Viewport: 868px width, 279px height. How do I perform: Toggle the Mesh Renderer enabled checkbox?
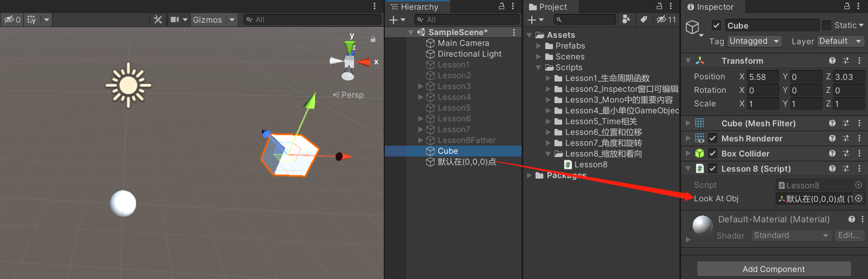point(713,138)
